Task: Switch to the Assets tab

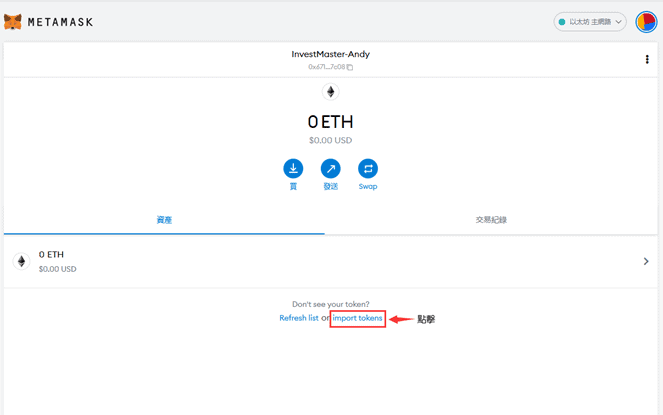Action: coord(164,220)
